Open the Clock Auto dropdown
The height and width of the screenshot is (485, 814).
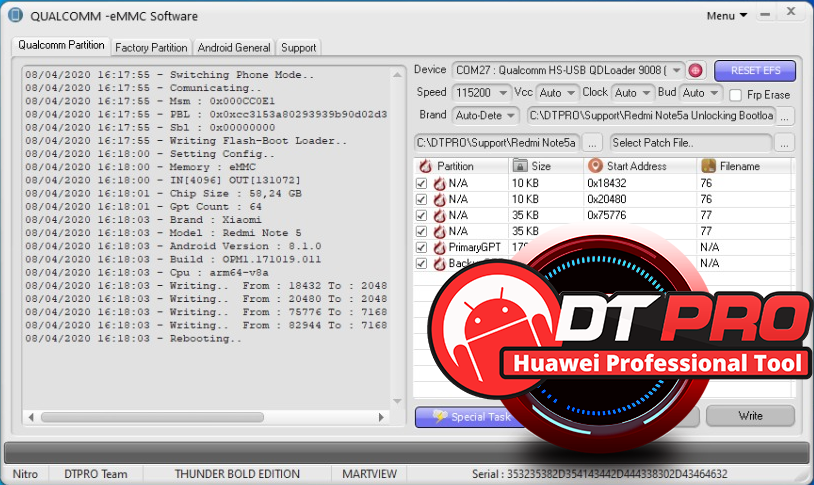[x=646, y=93]
